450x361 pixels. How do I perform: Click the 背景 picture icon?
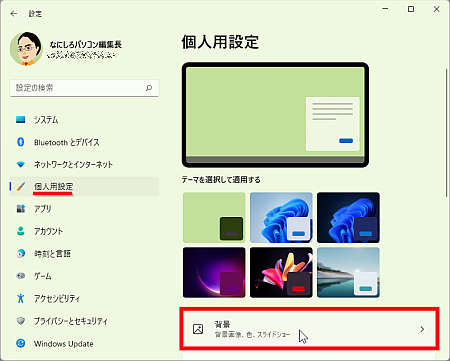click(x=198, y=329)
